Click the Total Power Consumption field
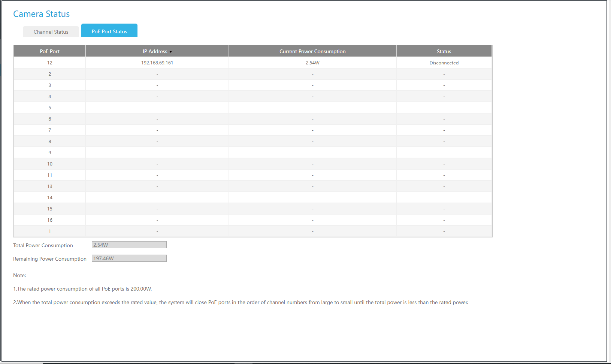The height and width of the screenshot is (364, 611). pyautogui.click(x=129, y=245)
